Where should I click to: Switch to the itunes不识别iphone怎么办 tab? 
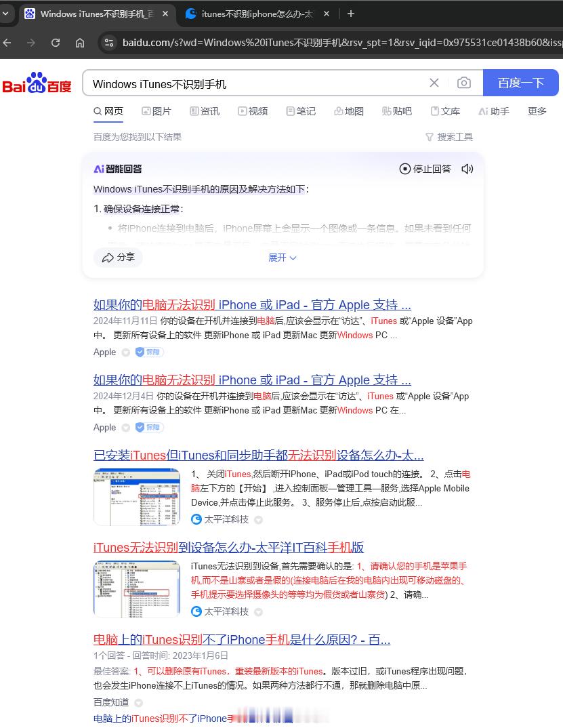(257, 14)
